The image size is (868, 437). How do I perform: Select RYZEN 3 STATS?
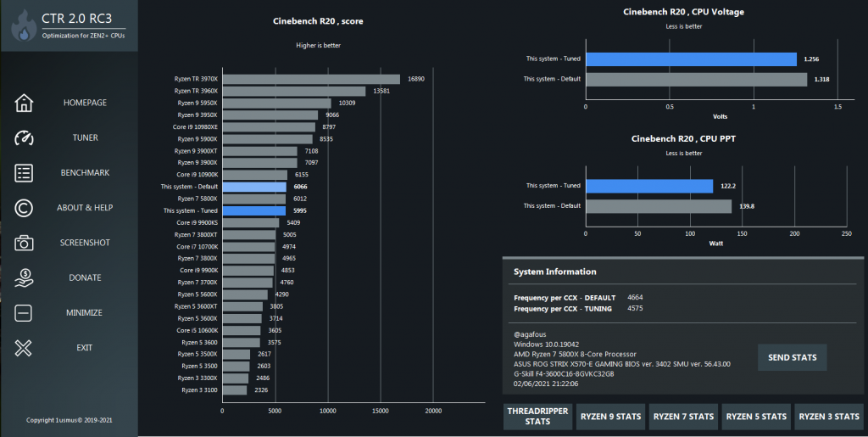point(829,417)
